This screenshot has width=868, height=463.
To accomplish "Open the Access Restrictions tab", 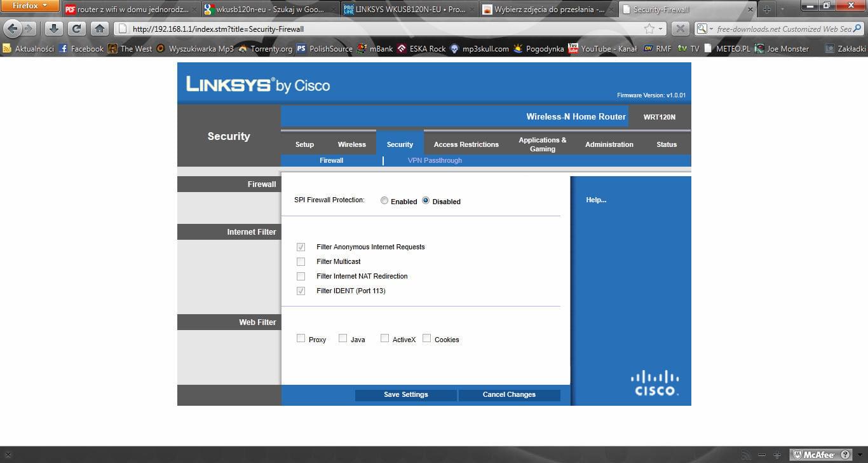I will point(466,144).
